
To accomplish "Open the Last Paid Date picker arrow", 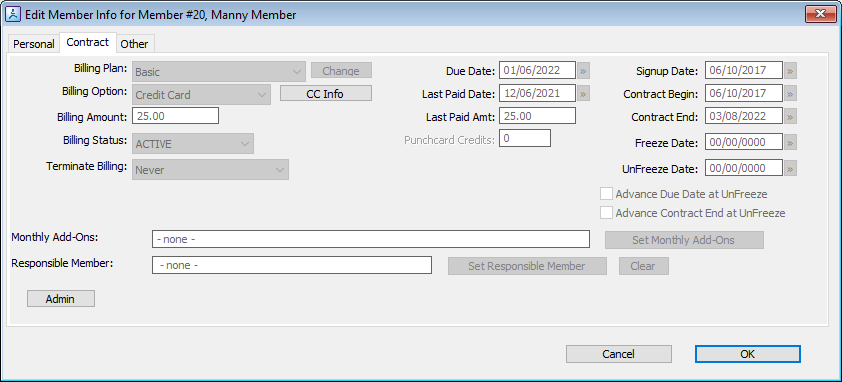I will (x=584, y=93).
